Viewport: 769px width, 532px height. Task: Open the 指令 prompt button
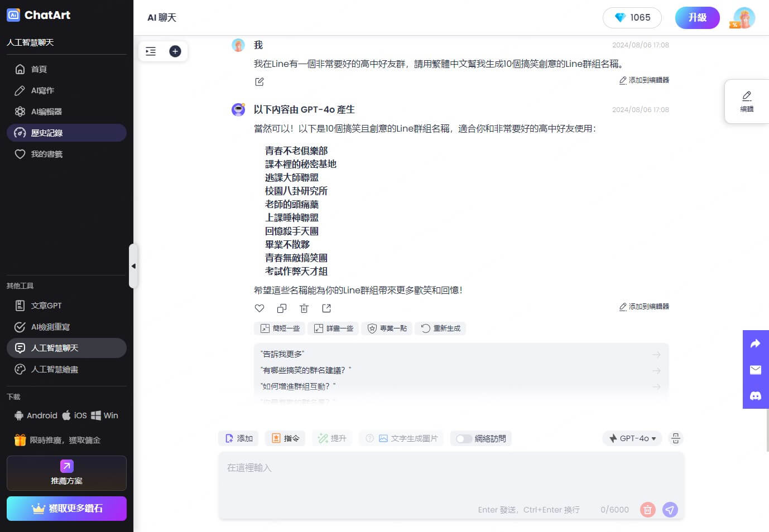coord(285,438)
